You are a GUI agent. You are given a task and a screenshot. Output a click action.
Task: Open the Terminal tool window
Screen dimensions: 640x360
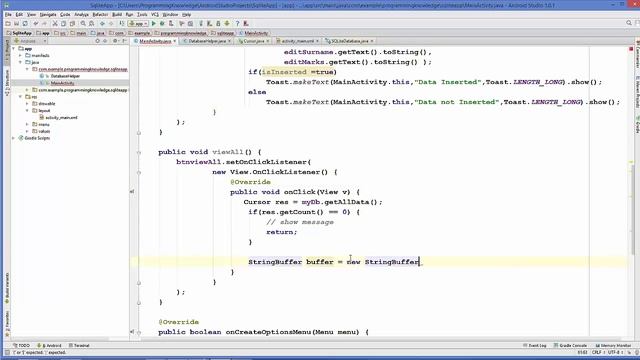(x=79, y=345)
